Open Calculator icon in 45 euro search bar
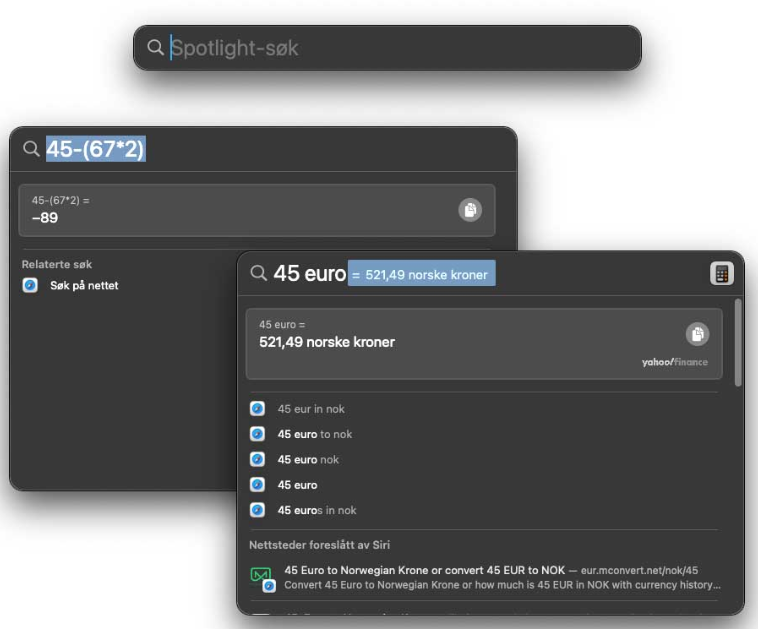 click(721, 274)
